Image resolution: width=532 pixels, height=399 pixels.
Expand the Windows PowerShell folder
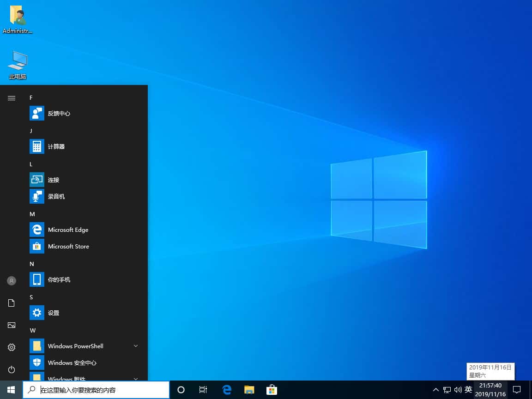85,346
